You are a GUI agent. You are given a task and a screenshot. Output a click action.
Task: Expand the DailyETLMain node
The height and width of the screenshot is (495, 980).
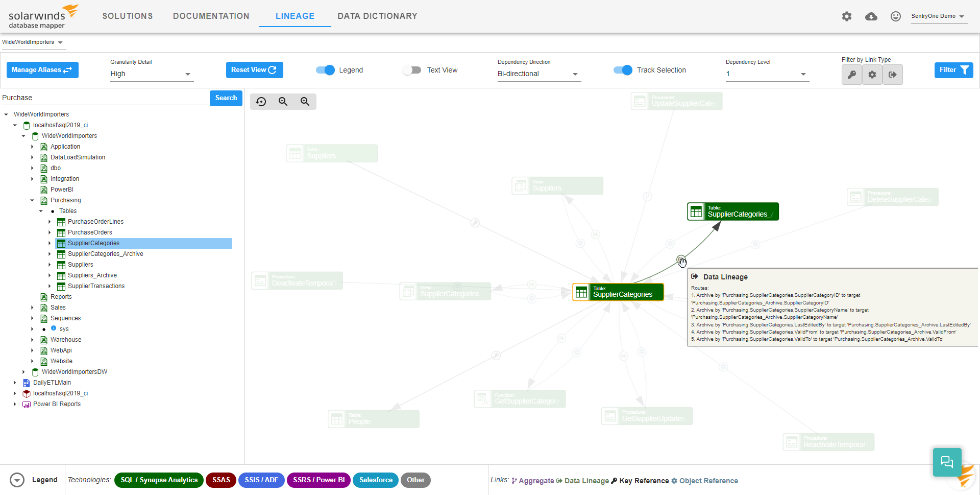15,383
